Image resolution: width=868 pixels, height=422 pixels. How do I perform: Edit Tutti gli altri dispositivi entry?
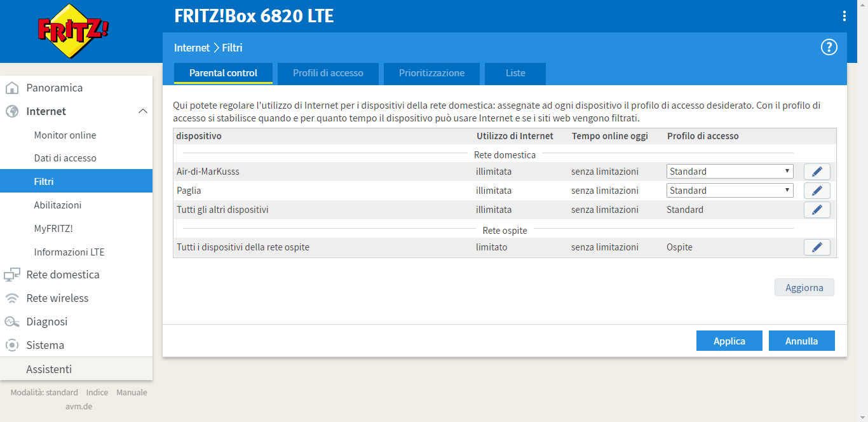coord(817,210)
